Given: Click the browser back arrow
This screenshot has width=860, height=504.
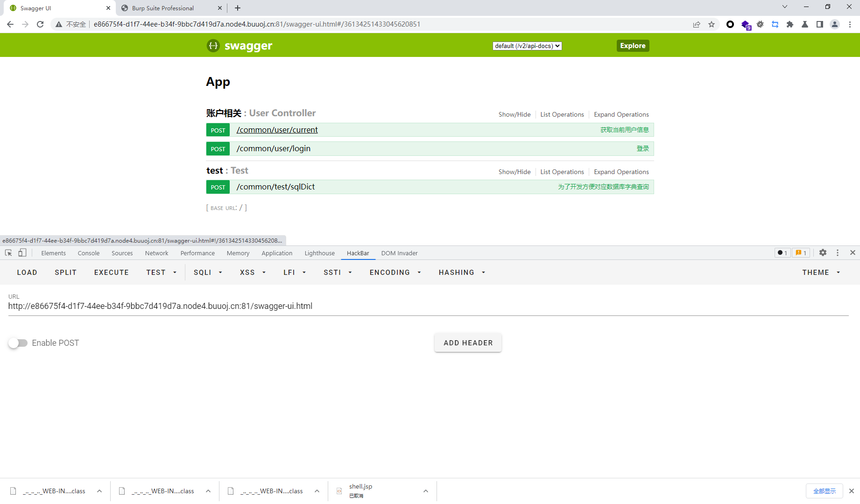Looking at the screenshot, I should click(x=10, y=24).
